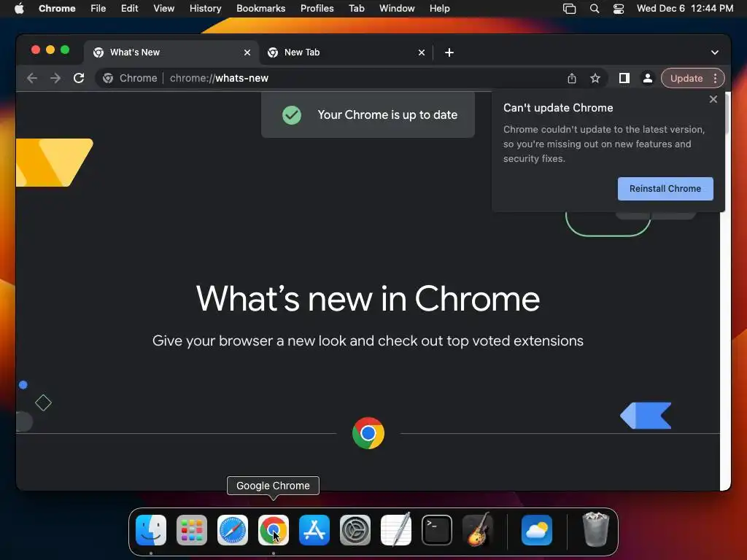Go forward with the forward arrow
This screenshot has height=560, width=747.
tap(55, 78)
